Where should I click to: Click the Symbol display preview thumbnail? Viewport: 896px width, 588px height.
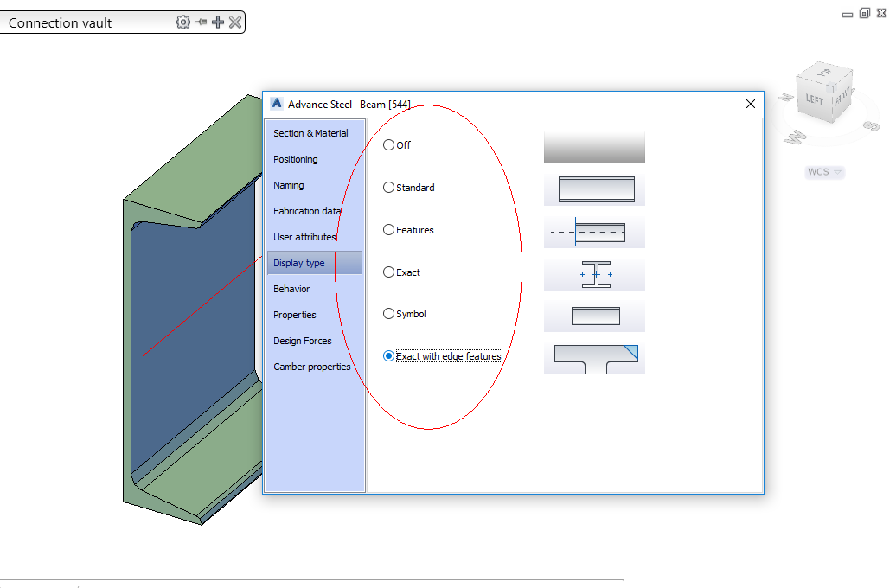[594, 316]
